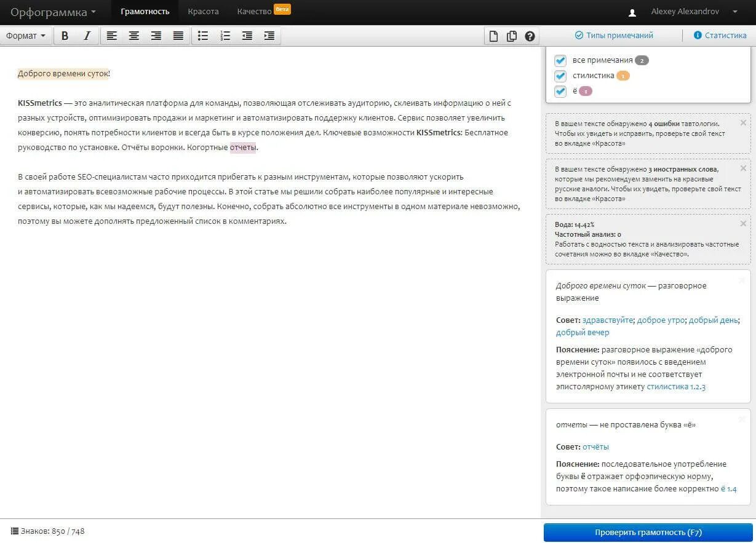Dismiss the отчеты letter ё note card
The image size is (756, 543).
coord(742,419)
